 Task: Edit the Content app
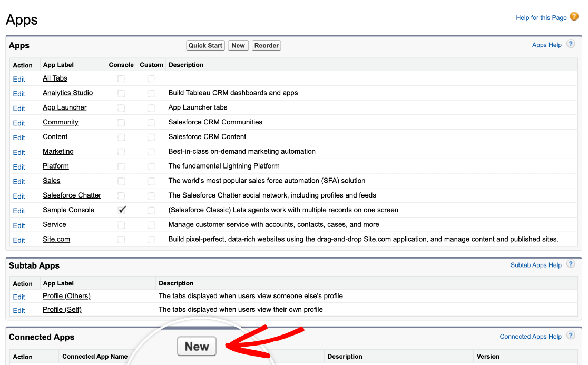[19, 137]
